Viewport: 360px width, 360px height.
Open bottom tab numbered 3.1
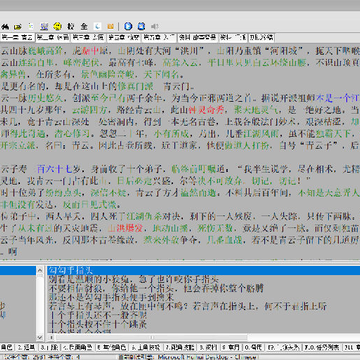(x=49, y=347)
